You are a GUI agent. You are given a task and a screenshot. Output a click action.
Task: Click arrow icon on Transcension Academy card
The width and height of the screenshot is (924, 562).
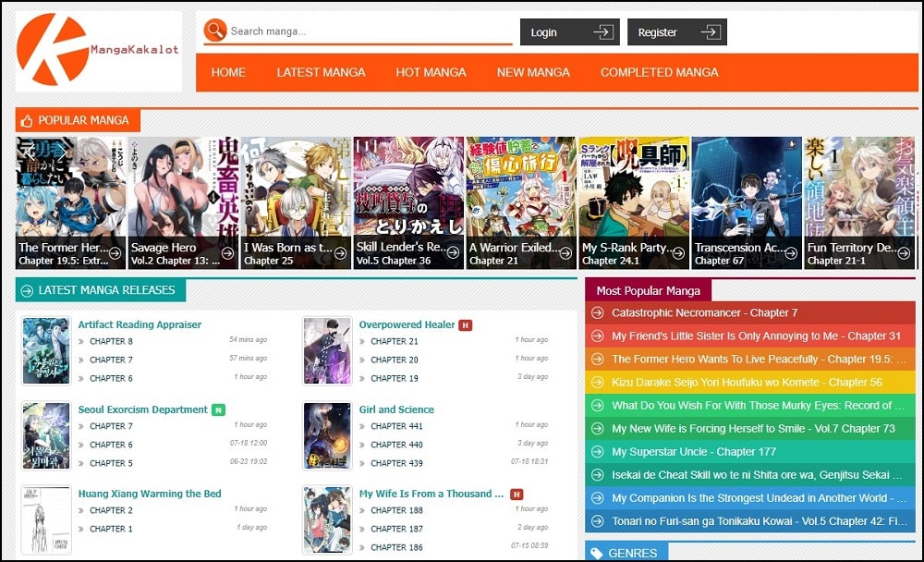click(x=792, y=253)
